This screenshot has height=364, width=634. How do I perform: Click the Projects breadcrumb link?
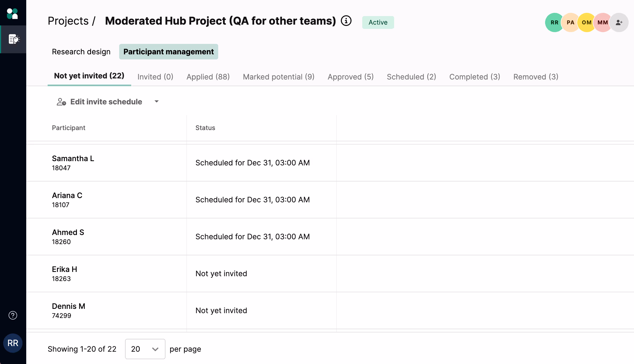[x=68, y=21]
